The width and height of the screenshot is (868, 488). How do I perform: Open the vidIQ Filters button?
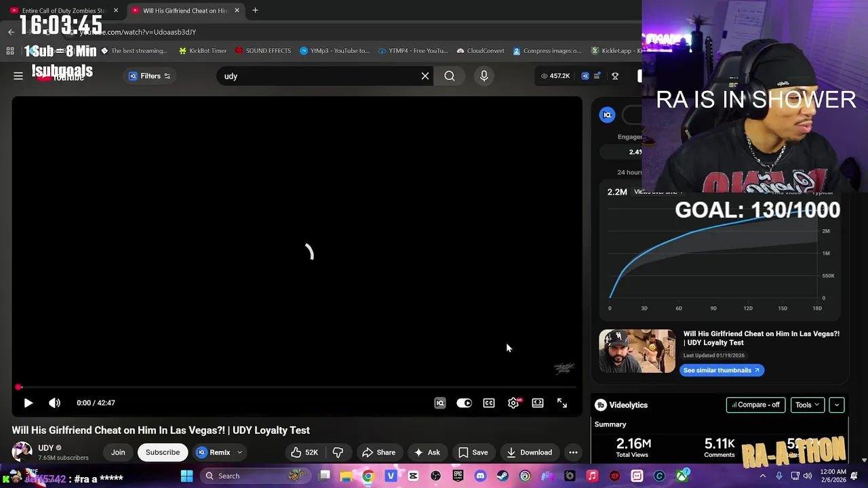pyautogui.click(x=149, y=76)
